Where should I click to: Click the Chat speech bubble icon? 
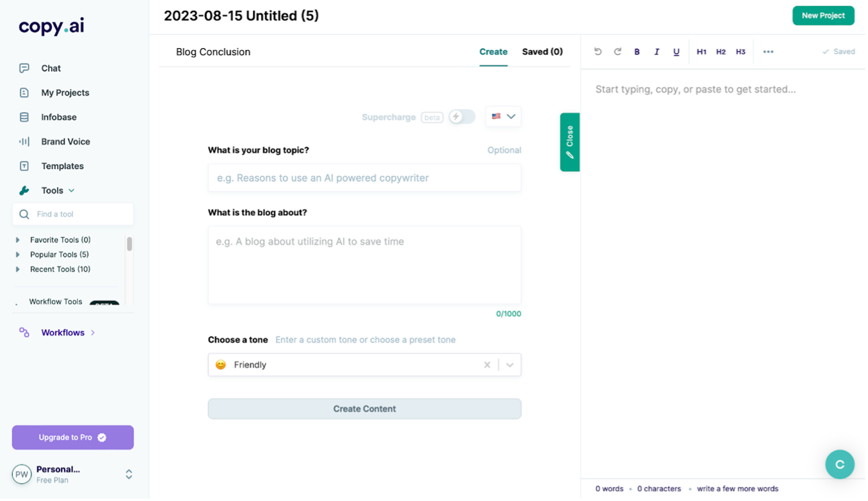24,69
